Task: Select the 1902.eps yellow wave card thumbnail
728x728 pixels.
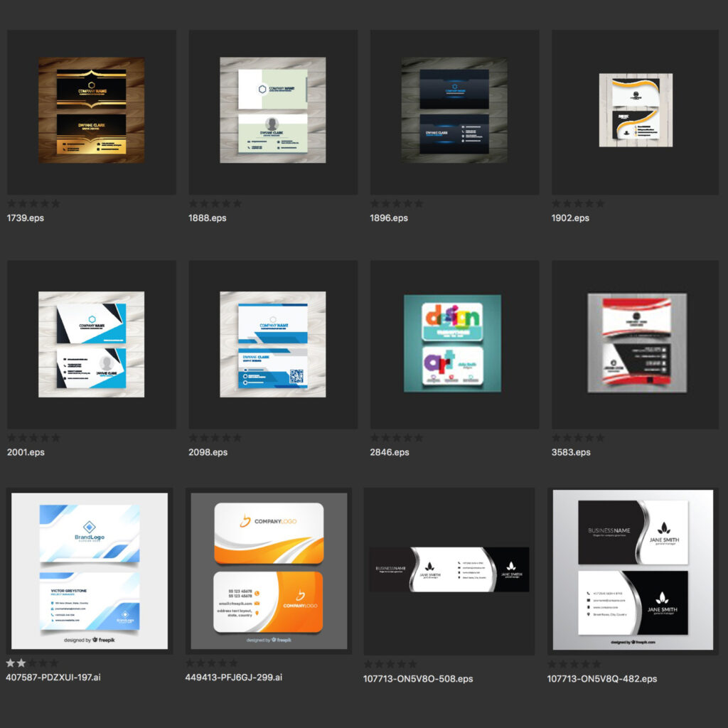Action: click(x=636, y=110)
